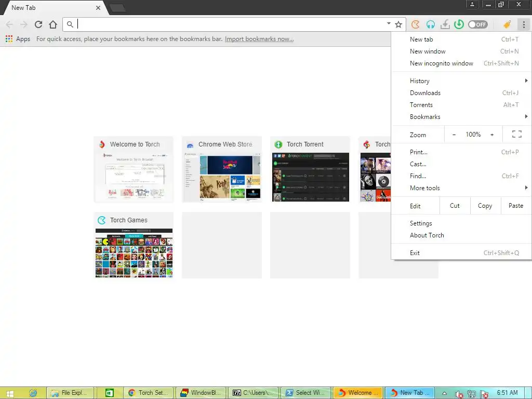Viewport: 532px width, 399px height.
Task: Click the network tray icon
Action: click(x=472, y=394)
